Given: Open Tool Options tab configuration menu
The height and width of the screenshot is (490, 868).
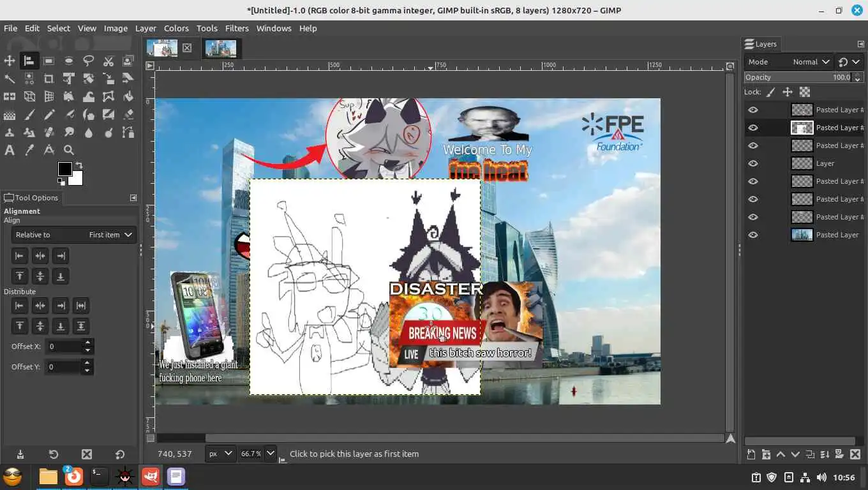Looking at the screenshot, I should (133, 198).
